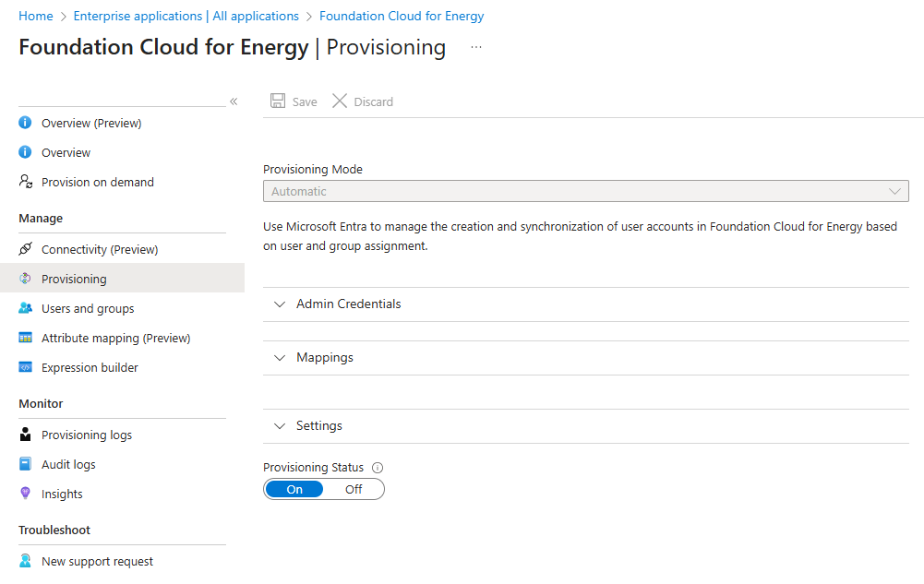Click the Insights lightbulb icon
The height and width of the screenshot is (584, 924).
25,494
